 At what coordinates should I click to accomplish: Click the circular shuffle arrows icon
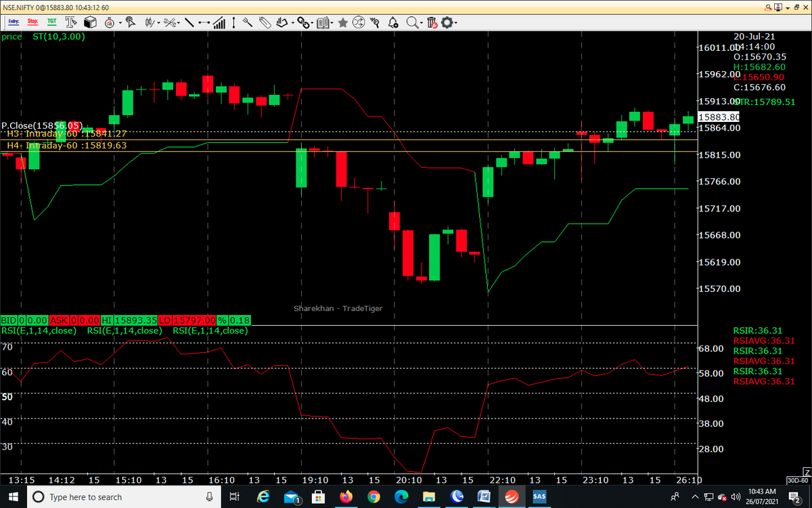click(359, 22)
